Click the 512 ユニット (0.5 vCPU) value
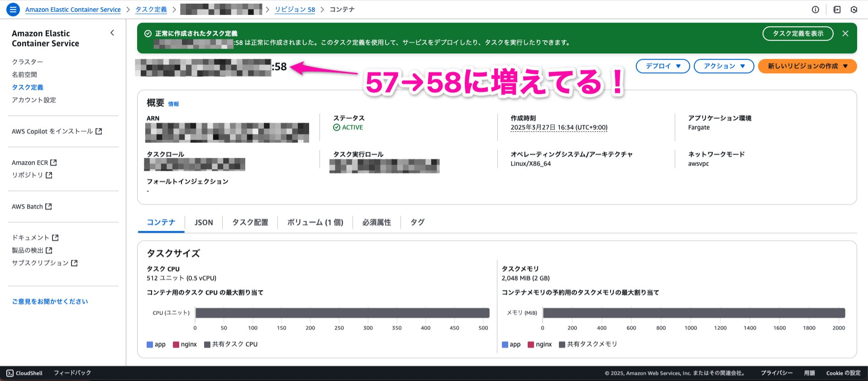The height and width of the screenshot is (381, 868). 181,278
